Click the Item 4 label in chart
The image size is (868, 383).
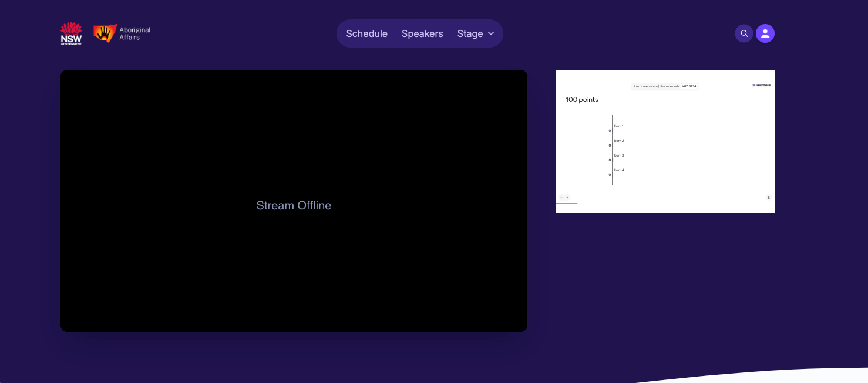(619, 170)
